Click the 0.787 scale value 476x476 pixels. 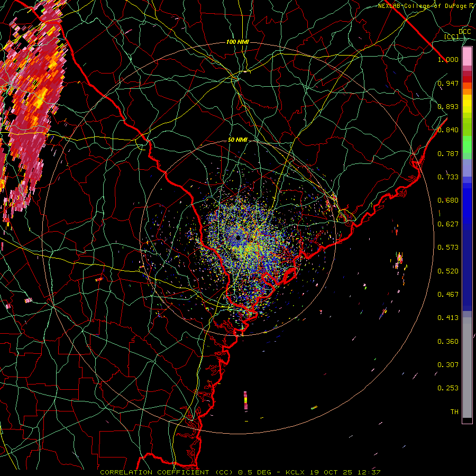(448, 153)
